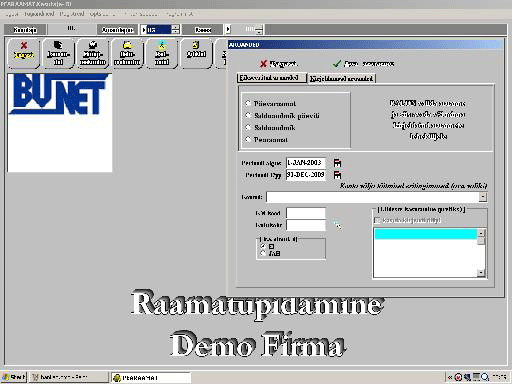This screenshot has height=389, width=516.
Task: Select the Pearaamat radio option
Action: (x=248, y=139)
